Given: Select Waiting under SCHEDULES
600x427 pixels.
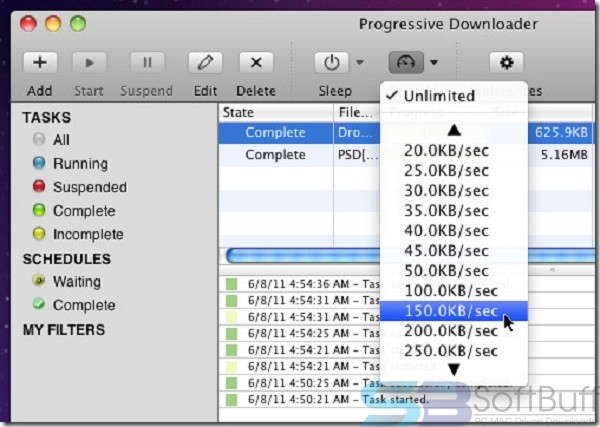Looking at the screenshot, I should [x=67, y=282].
